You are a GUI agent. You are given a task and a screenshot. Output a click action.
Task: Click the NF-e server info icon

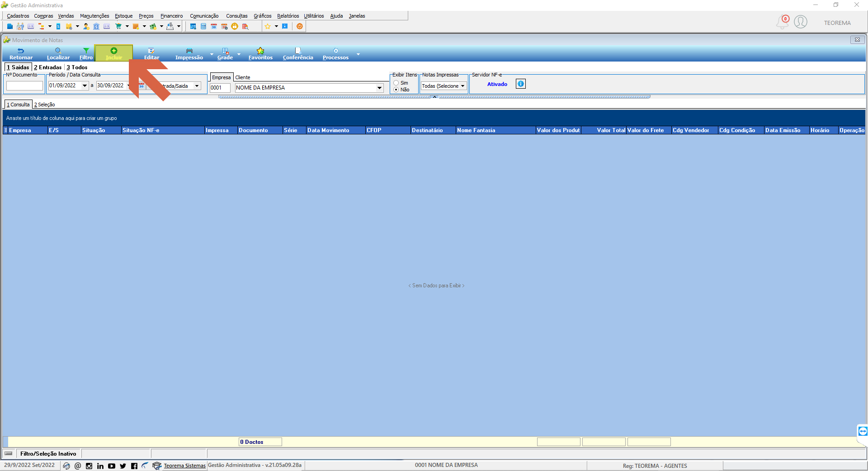[x=521, y=84]
